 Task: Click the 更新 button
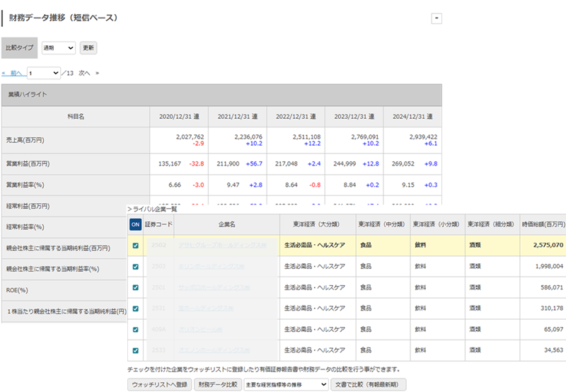(88, 48)
